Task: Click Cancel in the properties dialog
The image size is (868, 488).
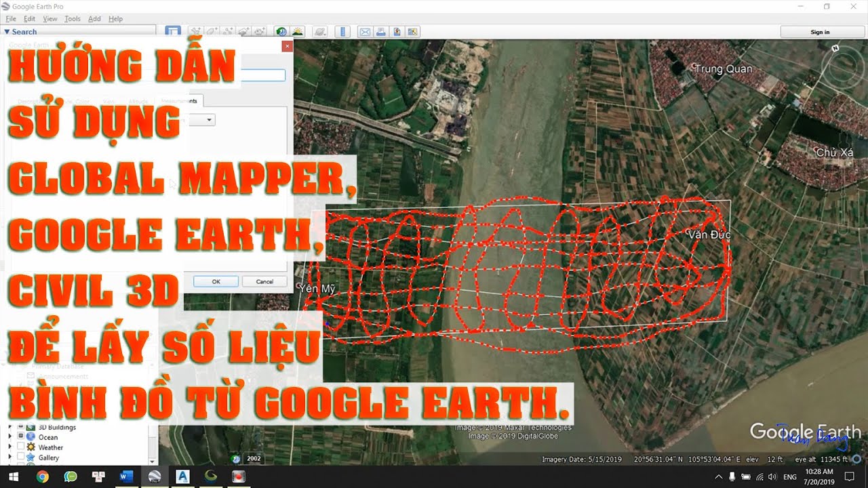Action: pyautogui.click(x=264, y=281)
